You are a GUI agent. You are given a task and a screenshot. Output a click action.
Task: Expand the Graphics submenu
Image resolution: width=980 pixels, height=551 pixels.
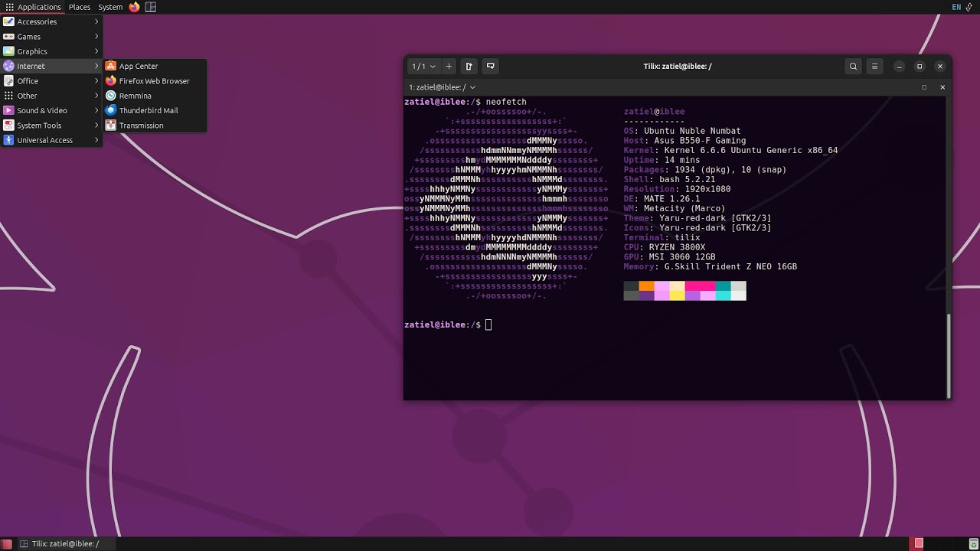51,51
